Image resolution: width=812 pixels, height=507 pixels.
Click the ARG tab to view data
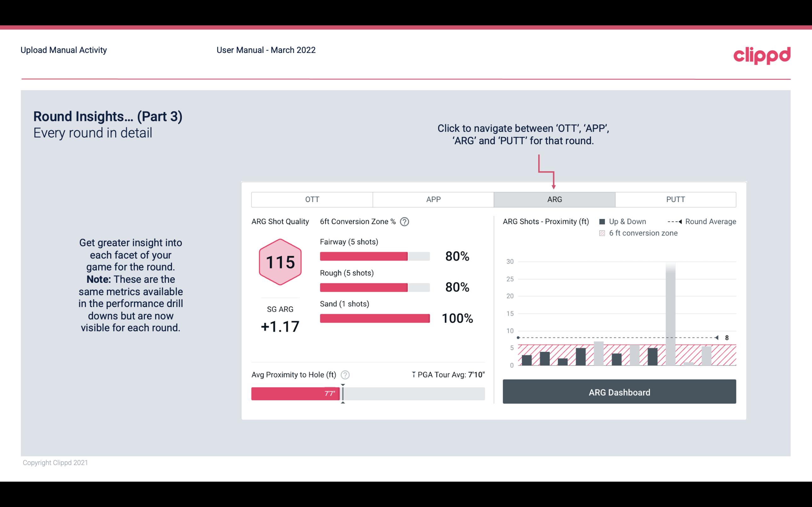(553, 199)
